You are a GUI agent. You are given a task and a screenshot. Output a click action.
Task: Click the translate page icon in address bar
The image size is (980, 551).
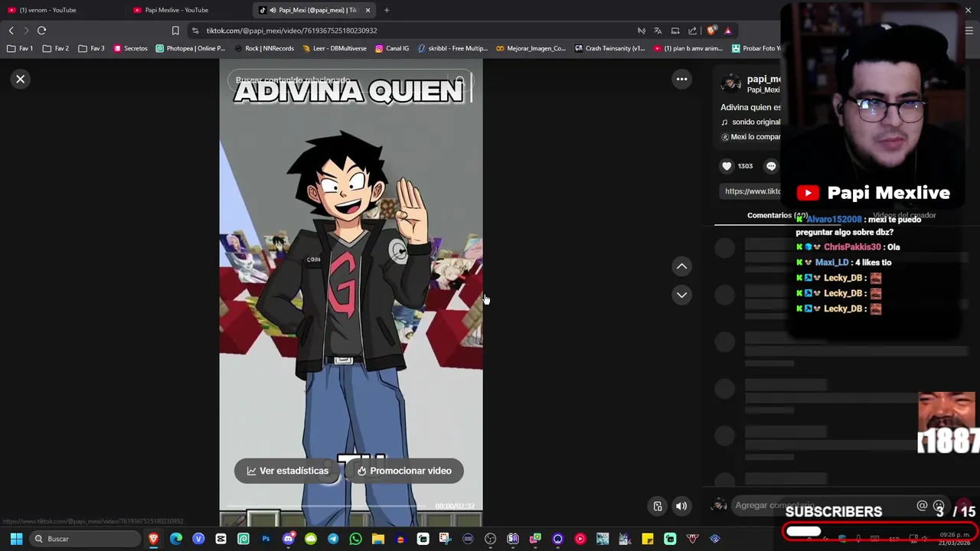pyautogui.click(x=658, y=31)
